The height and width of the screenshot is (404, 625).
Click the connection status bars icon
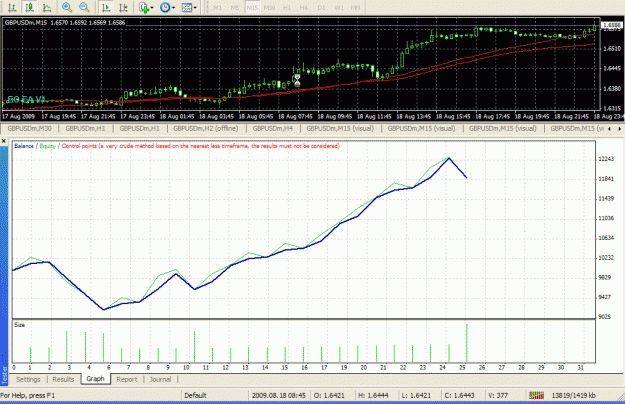tap(536, 395)
